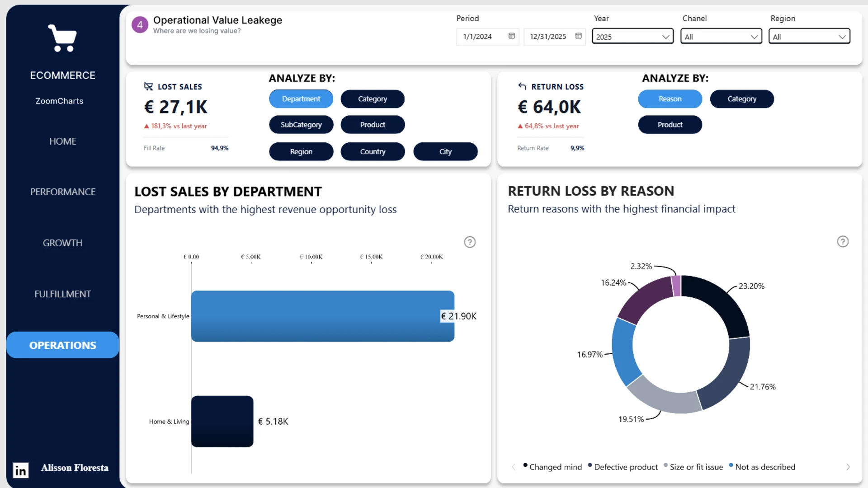The height and width of the screenshot is (488, 868).
Task: Open calendar picker for start date
Action: pyautogui.click(x=511, y=36)
